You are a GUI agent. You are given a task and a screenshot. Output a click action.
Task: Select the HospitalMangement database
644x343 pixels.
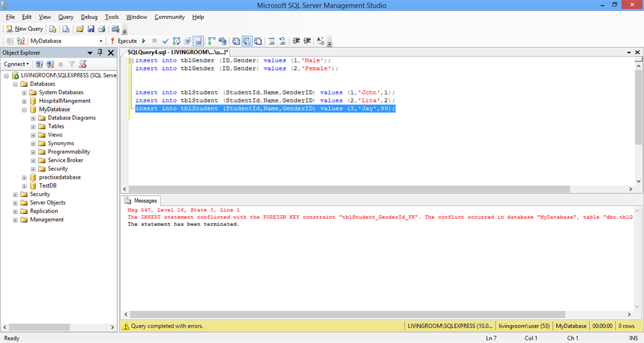point(64,101)
